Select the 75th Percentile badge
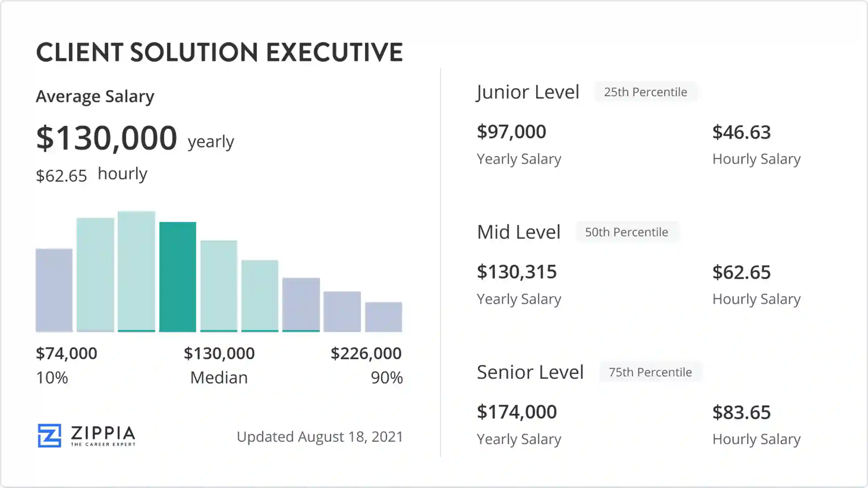The height and width of the screenshot is (488, 868). pos(650,372)
